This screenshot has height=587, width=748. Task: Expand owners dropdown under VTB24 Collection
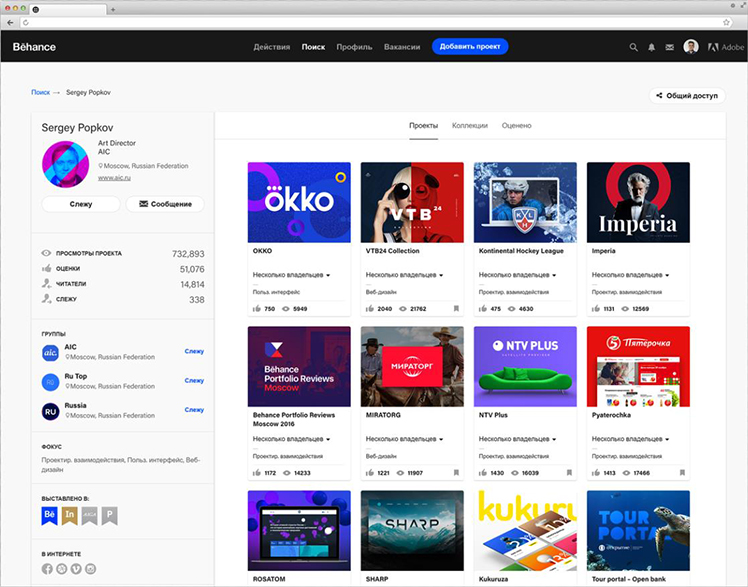(x=405, y=275)
